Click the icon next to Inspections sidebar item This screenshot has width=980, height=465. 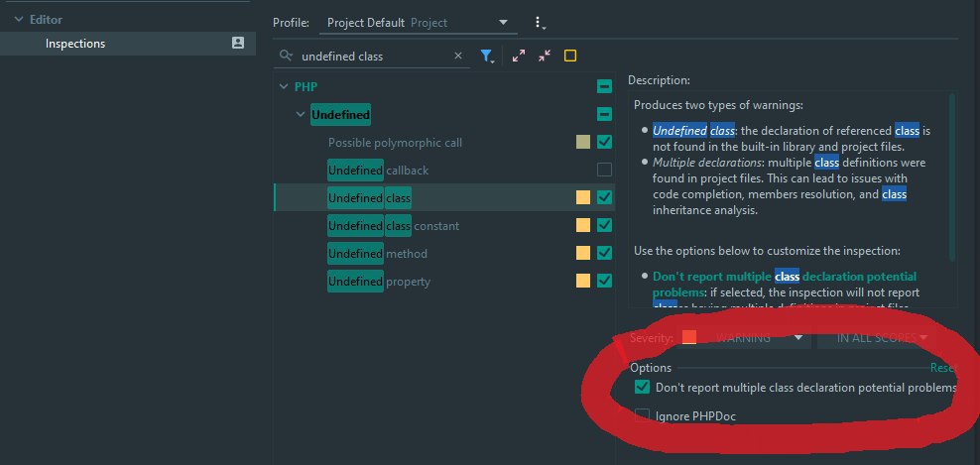[238, 43]
